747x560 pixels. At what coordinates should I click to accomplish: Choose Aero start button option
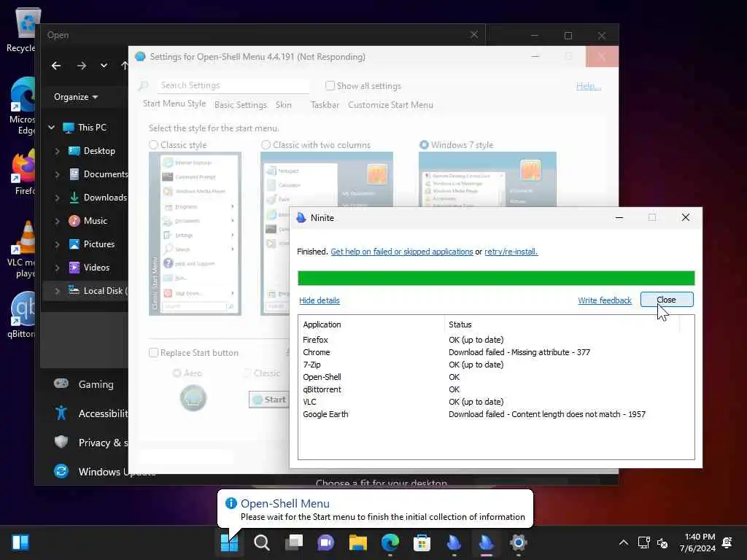coord(177,373)
